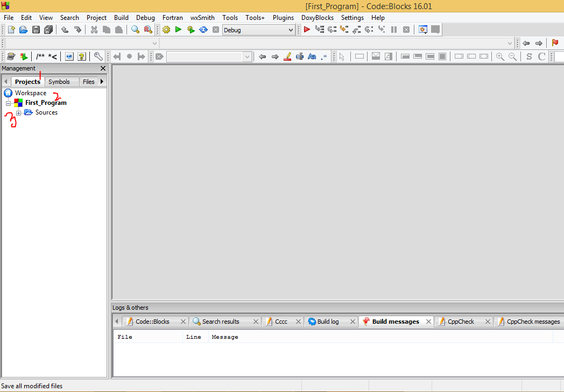
Task: Select the Build and run icon
Action: click(x=191, y=30)
